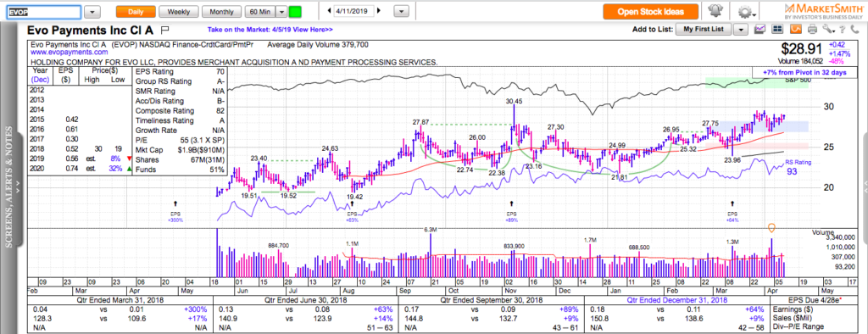Click the Open Stock Ideas button
Image resolution: width=868 pixels, height=334 pixels.
[650, 11]
